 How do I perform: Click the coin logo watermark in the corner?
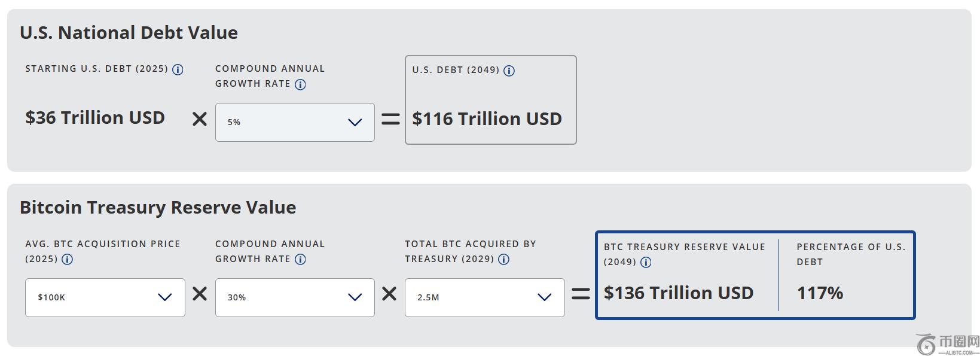tap(926, 345)
